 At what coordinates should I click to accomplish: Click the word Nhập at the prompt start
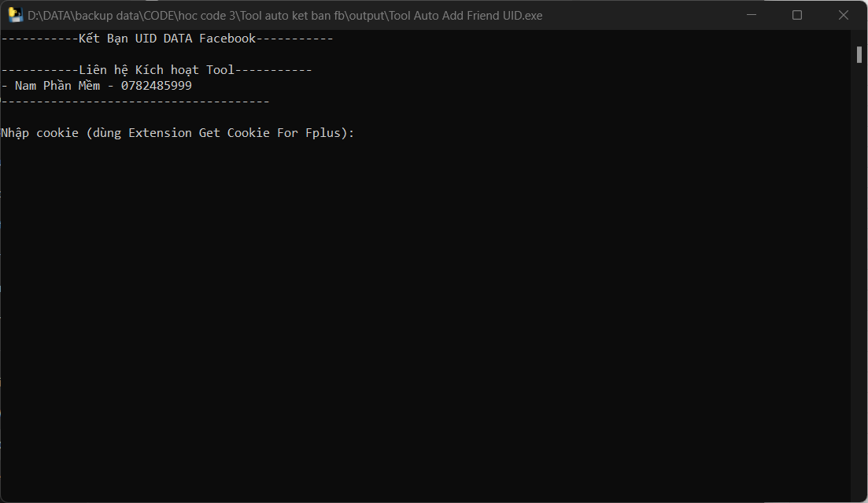coord(15,133)
